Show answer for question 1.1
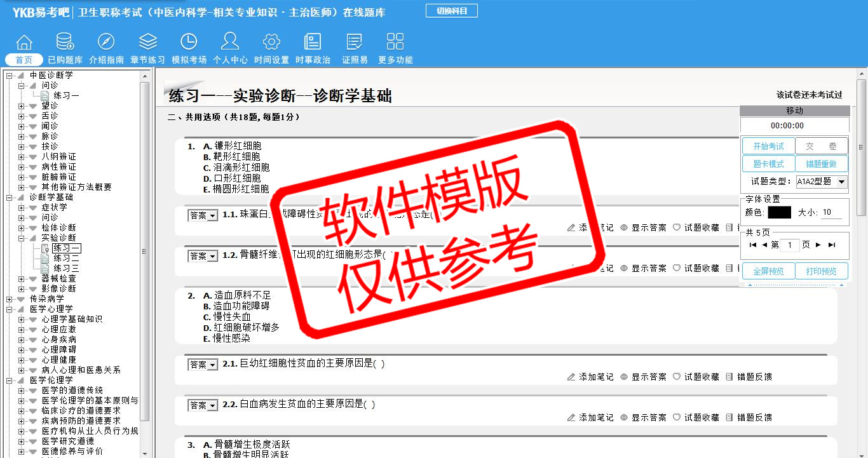Screen dimensions: 868x458 click(x=643, y=227)
